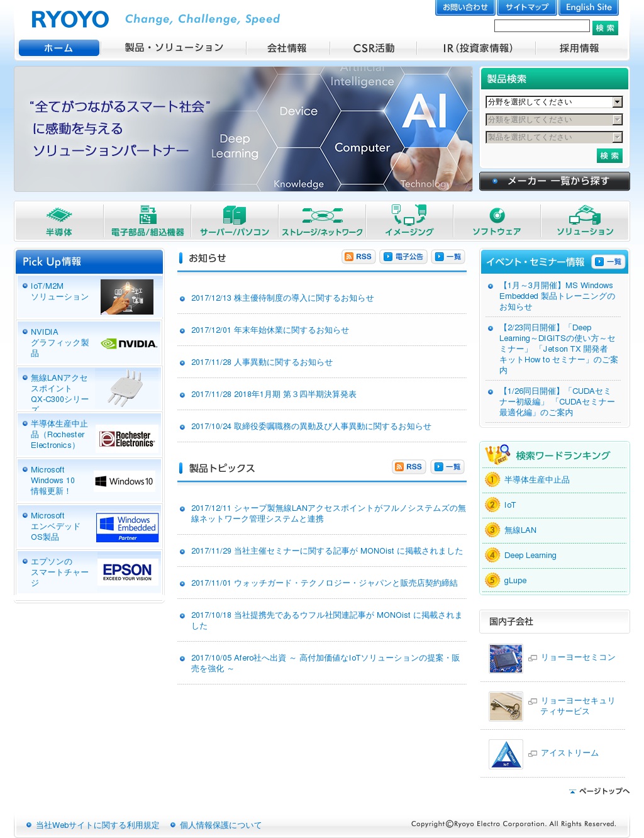The width and height of the screenshot is (644, 838).
Task: Click the Windows 10 logo
Action: tap(124, 481)
